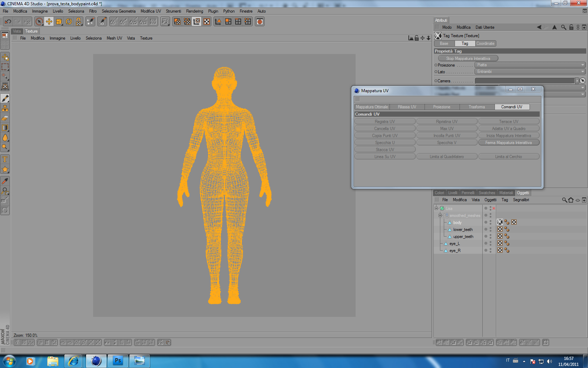
Task: Click the Rotate tool icon
Action: click(69, 22)
